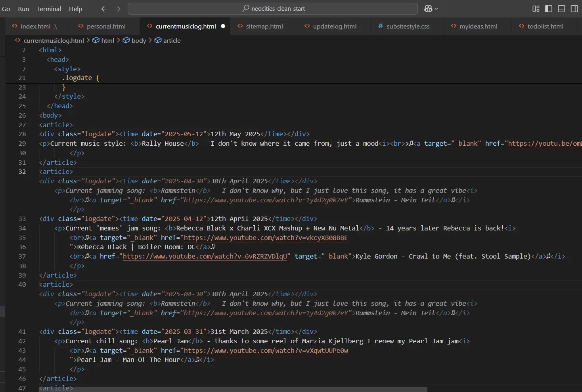Image resolution: width=582 pixels, height=392 pixels.
Task: Click the subsitestyle.css hash file icon
Action: point(380,26)
